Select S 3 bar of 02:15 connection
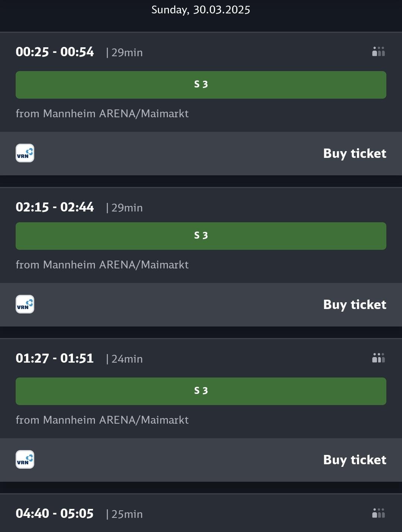402x532 pixels. click(x=201, y=236)
